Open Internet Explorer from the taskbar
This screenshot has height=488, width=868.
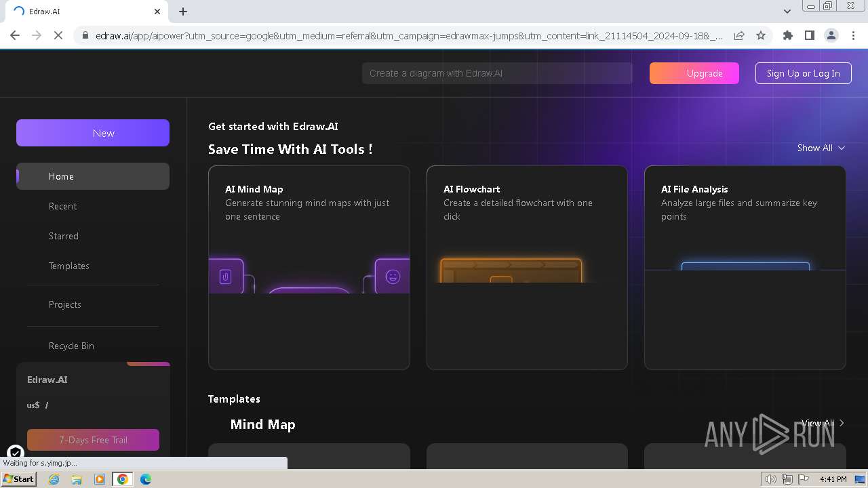click(54, 479)
